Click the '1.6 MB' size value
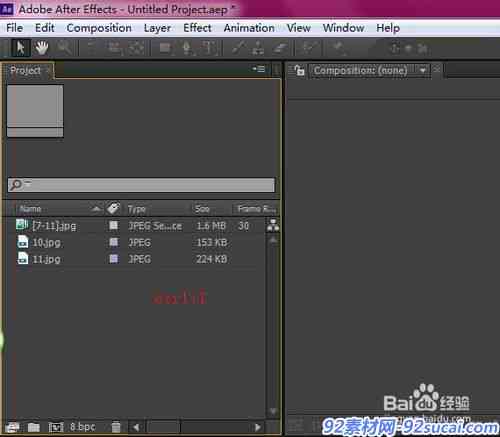 tap(211, 226)
